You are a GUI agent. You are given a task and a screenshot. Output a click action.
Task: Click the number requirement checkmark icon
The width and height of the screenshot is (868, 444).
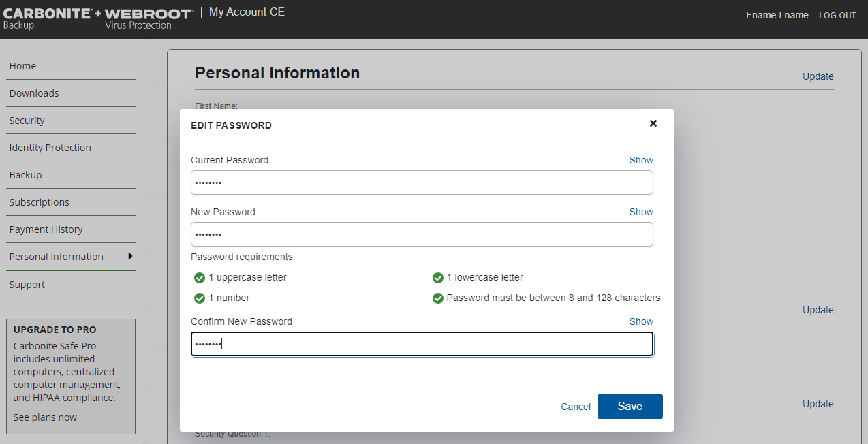(x=200, y=298)
